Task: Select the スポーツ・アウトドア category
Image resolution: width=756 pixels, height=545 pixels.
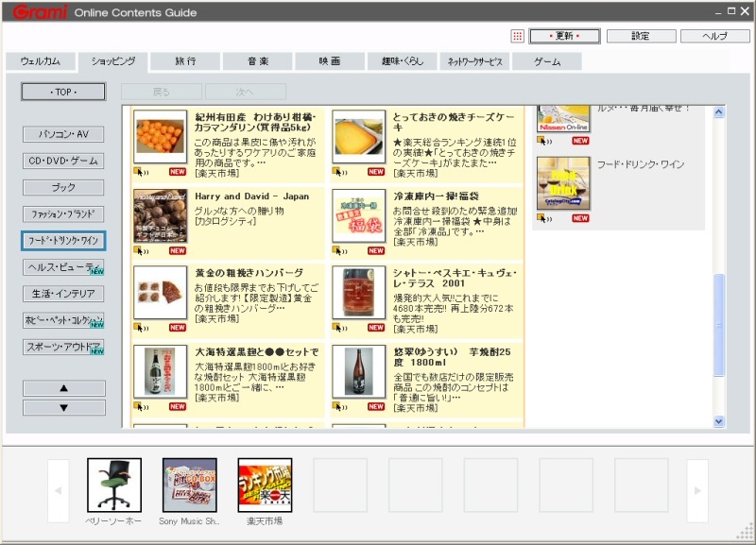Action: coord(63,347)
